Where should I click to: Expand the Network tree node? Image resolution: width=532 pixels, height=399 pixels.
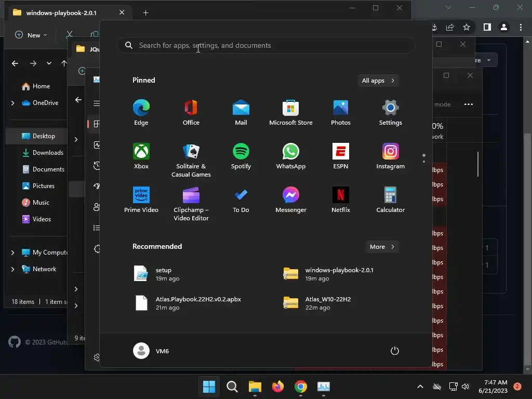pos(12,269)
